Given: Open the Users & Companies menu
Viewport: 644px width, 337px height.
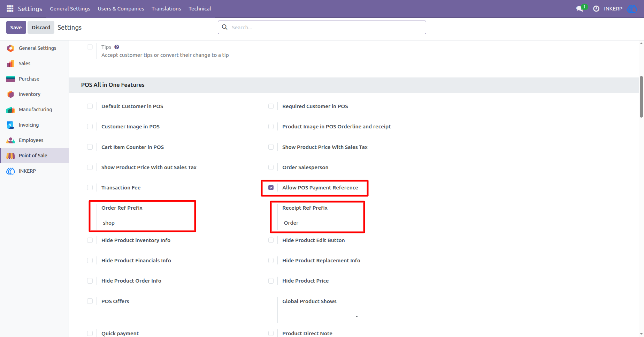Looking at the screenshot, I should tap(121, 9).
